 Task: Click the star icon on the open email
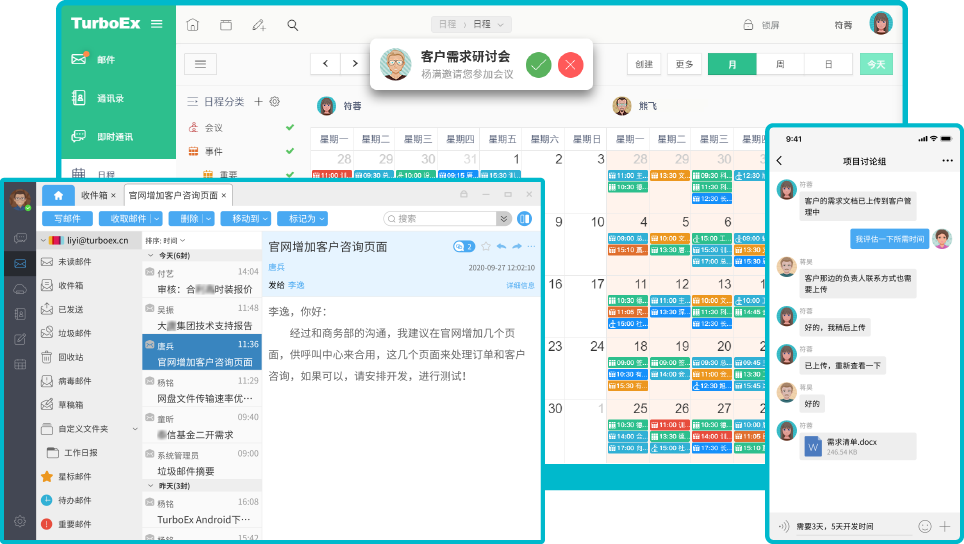pos(486,246)
